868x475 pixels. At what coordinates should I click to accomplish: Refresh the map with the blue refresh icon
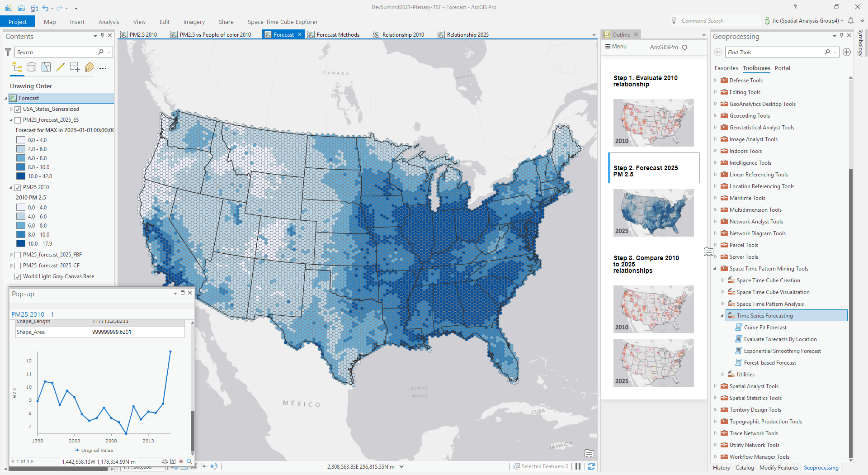[591, 466]
